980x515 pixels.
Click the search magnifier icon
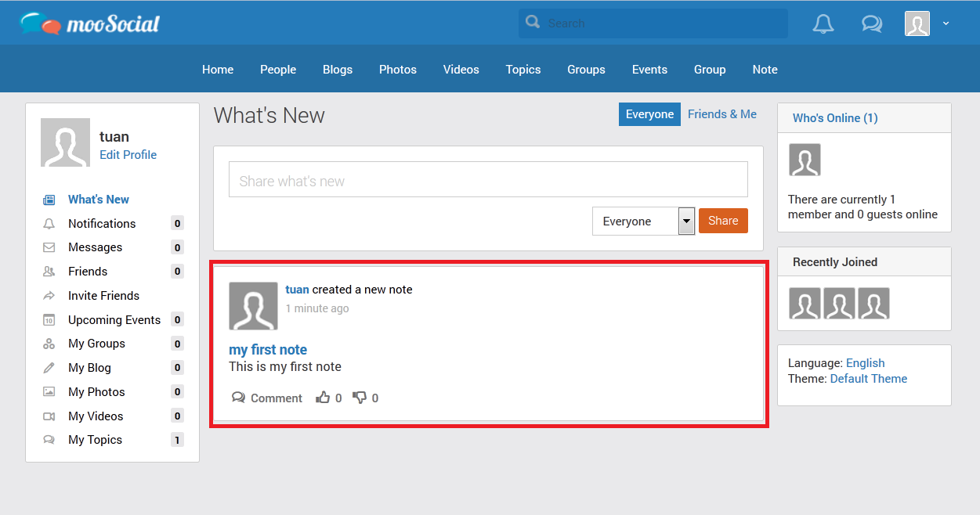tap(533, 23)
